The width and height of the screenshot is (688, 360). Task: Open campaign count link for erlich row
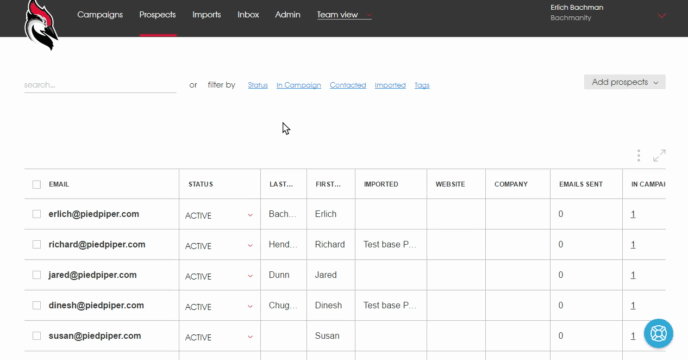tap(633, 214)
